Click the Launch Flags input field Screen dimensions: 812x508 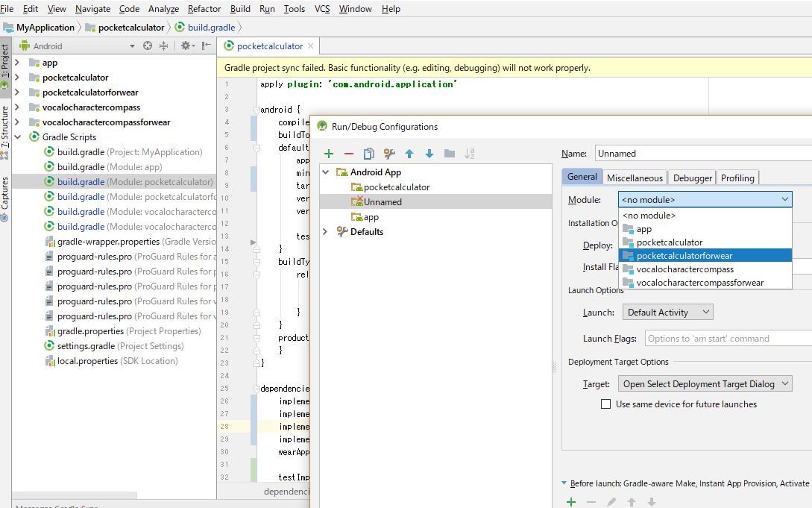[727, 339]
